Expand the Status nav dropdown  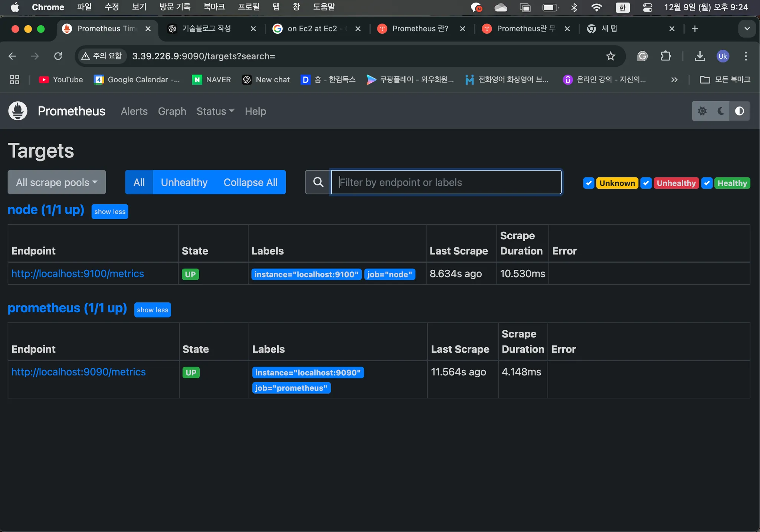[x=215, y=111]
